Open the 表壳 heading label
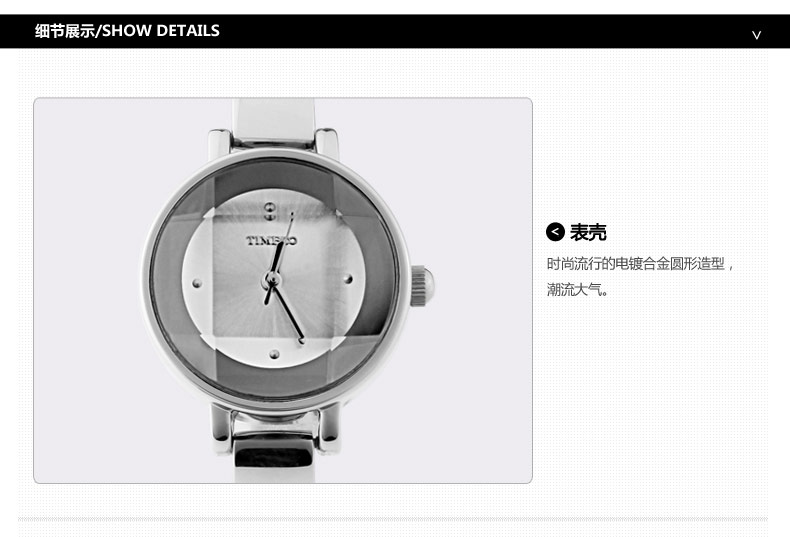 [x=588, y=232]
